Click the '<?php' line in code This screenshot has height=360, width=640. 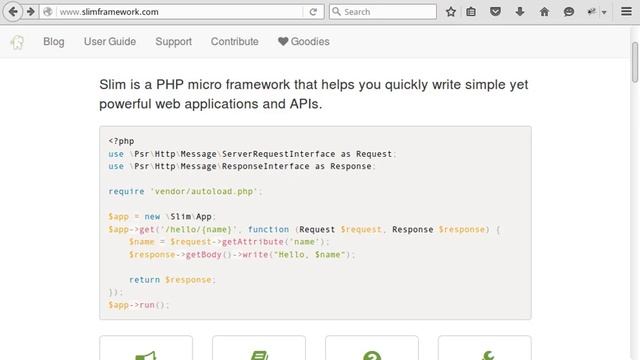(121, 141)
